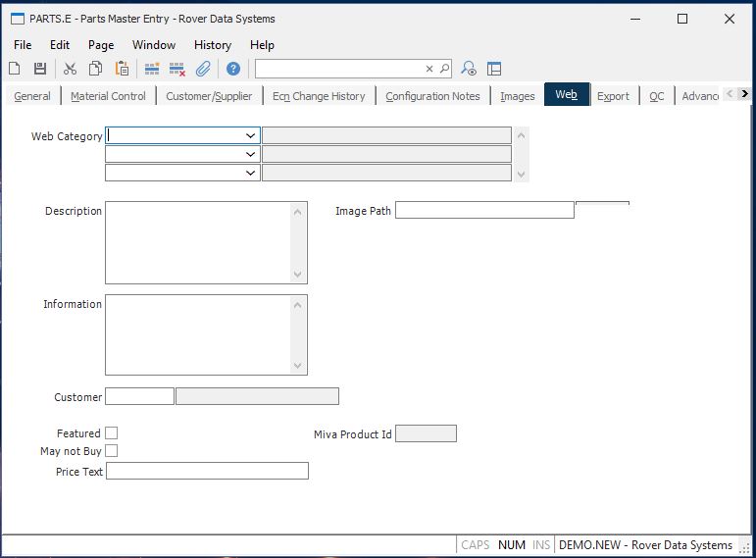Viewport: 756px width, 558px height.
Task: Open attachments with the paperclip icon
Action: click(203, 69)
